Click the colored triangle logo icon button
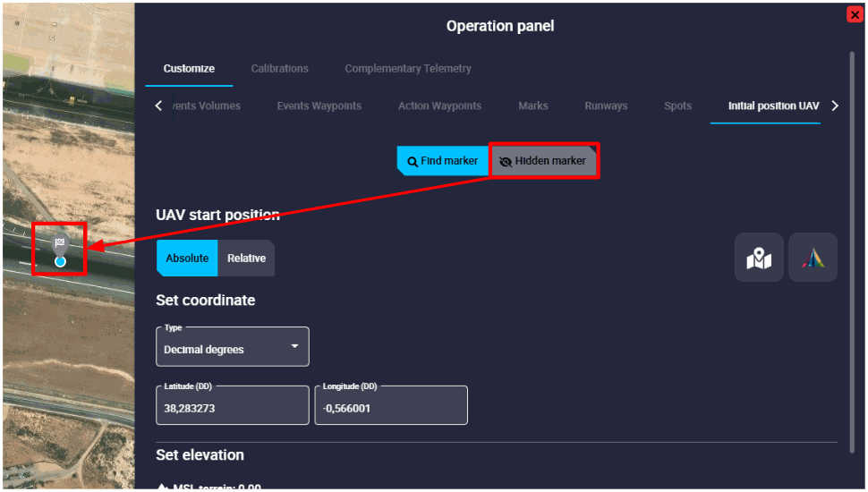This screenshot has width=868, height=492. 813,258
